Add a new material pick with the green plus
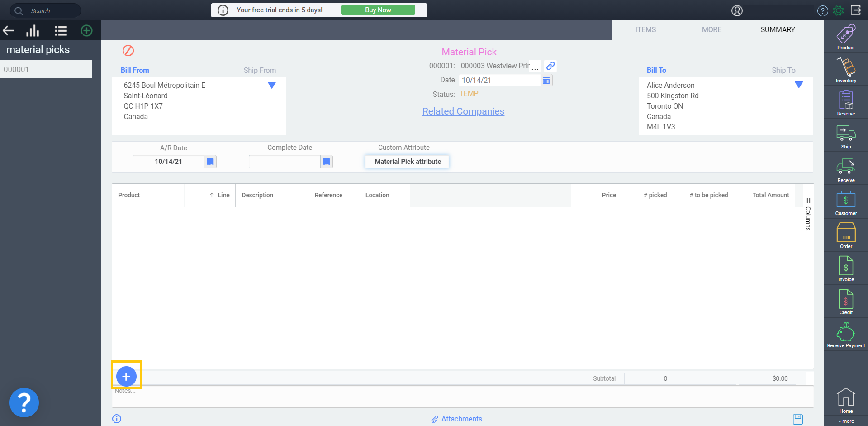The image size is (868, 426). coord(86,31)
